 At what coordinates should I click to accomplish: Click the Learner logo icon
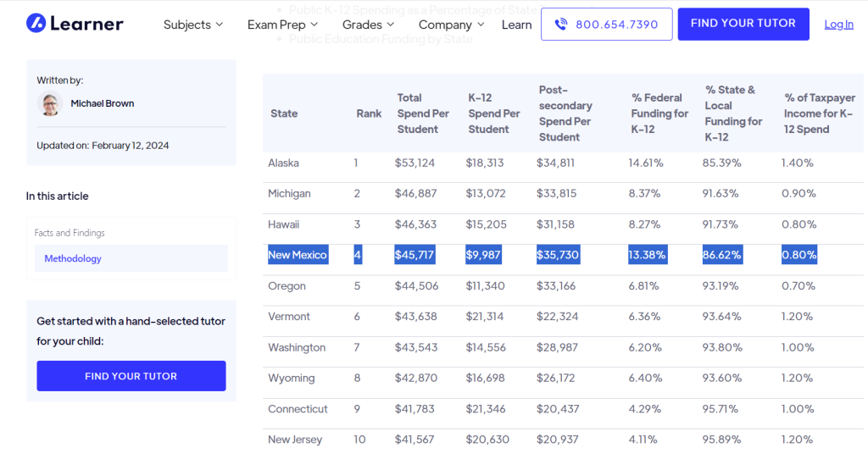[x=36, y=24]
